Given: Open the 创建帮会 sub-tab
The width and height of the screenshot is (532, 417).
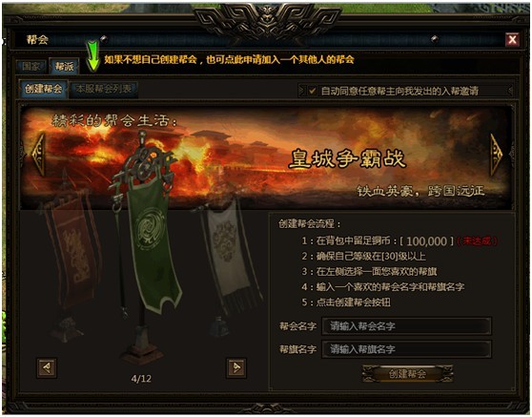Looking at the screenshot, I should point(43,89).
